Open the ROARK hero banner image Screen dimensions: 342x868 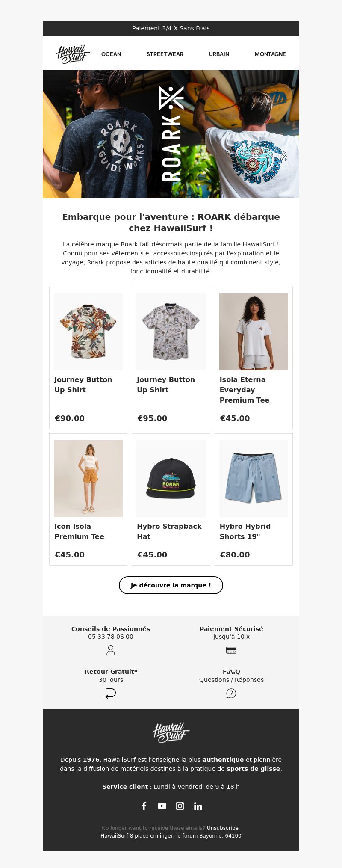point(171,134)
